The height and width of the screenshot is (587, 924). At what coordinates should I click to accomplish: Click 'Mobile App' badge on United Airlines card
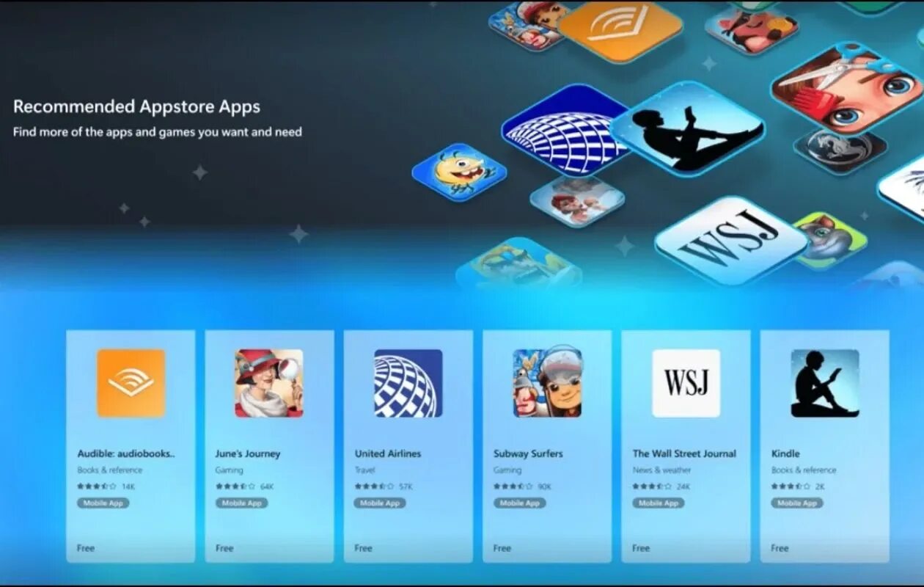click(380, 503)
